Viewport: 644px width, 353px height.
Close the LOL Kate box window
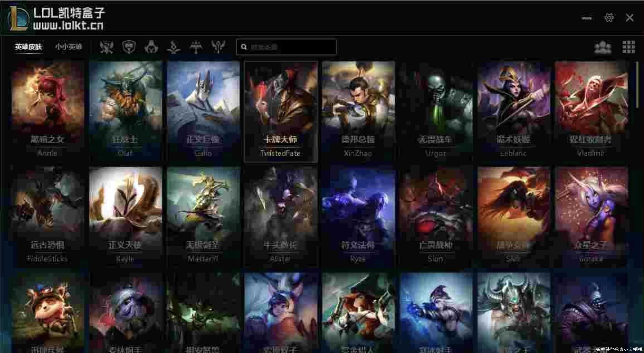629,18
